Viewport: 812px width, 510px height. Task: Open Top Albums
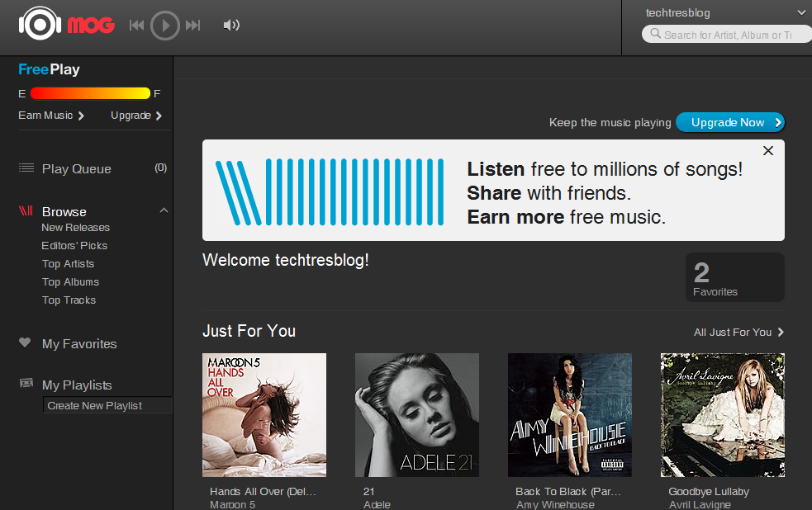click(70, 282)
